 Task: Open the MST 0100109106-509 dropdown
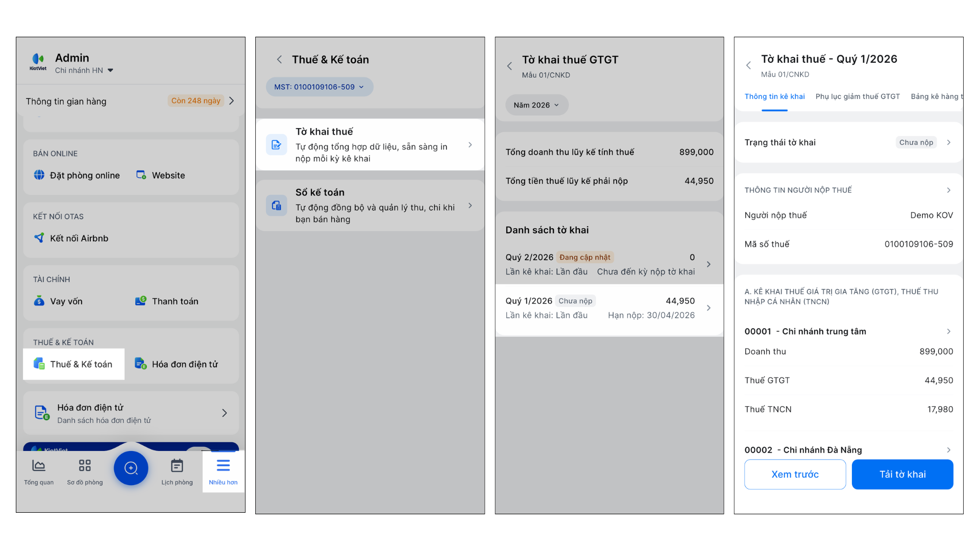(320, 87)
